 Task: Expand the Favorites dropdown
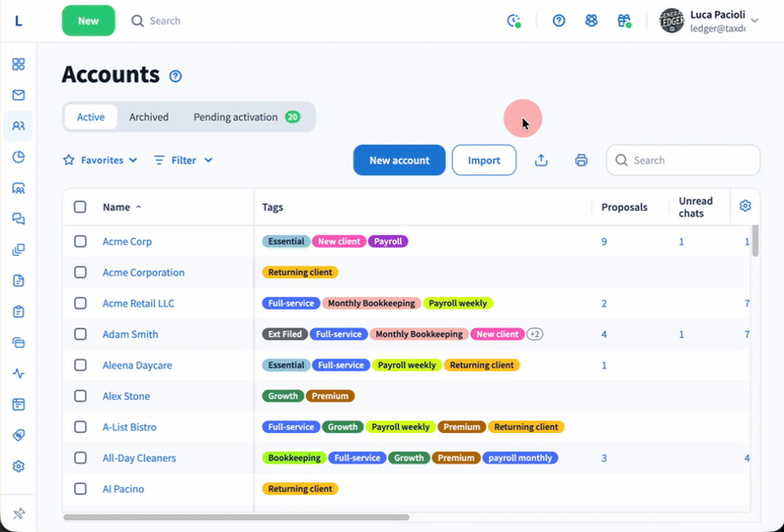click(100, 160)
